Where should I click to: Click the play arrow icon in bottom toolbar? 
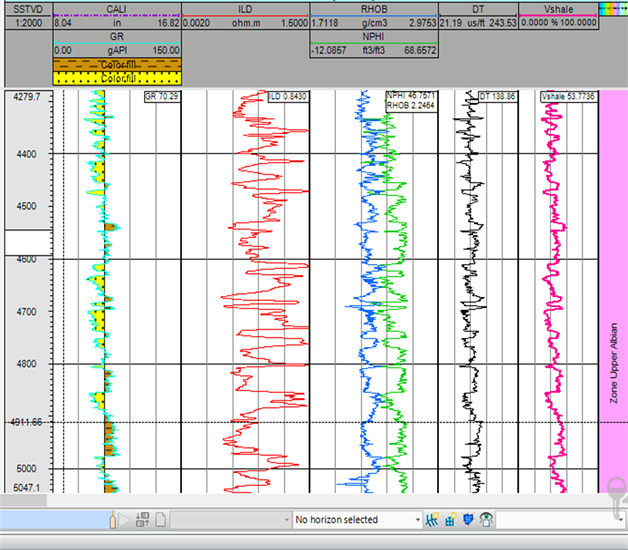124,519
